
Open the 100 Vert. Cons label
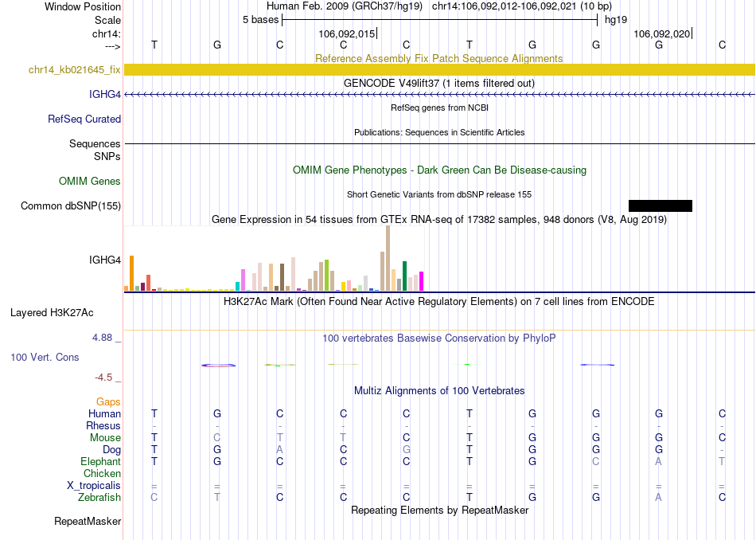coord(45,357)
